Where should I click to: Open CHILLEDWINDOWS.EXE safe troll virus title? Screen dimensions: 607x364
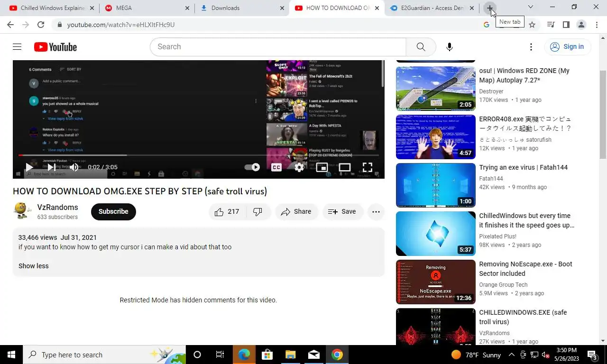(x=523, y=317)
